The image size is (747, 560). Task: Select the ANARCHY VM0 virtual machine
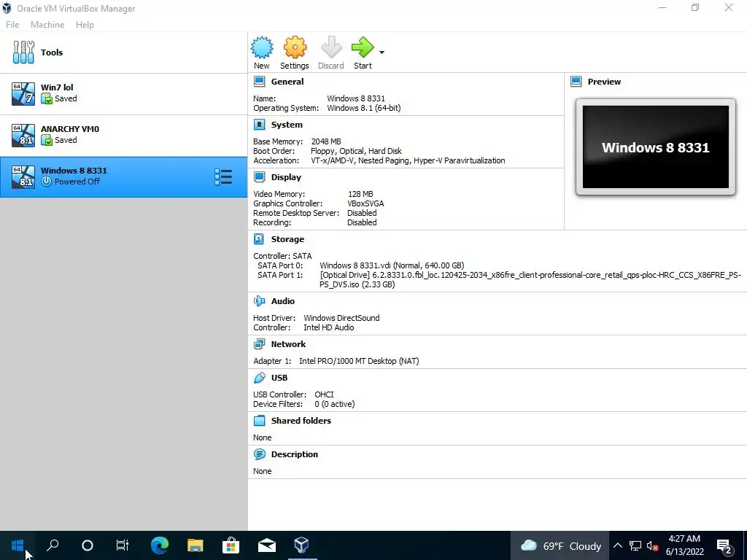tap(123, 135)
